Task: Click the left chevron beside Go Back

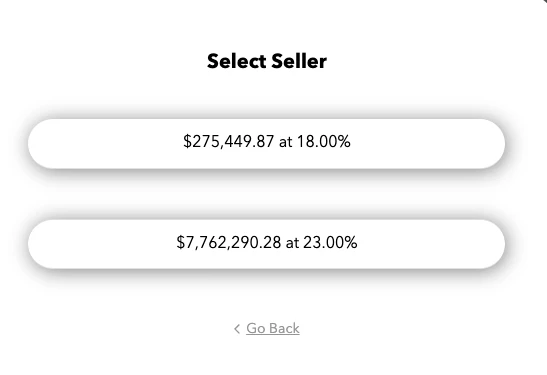Action: point(237,329)
